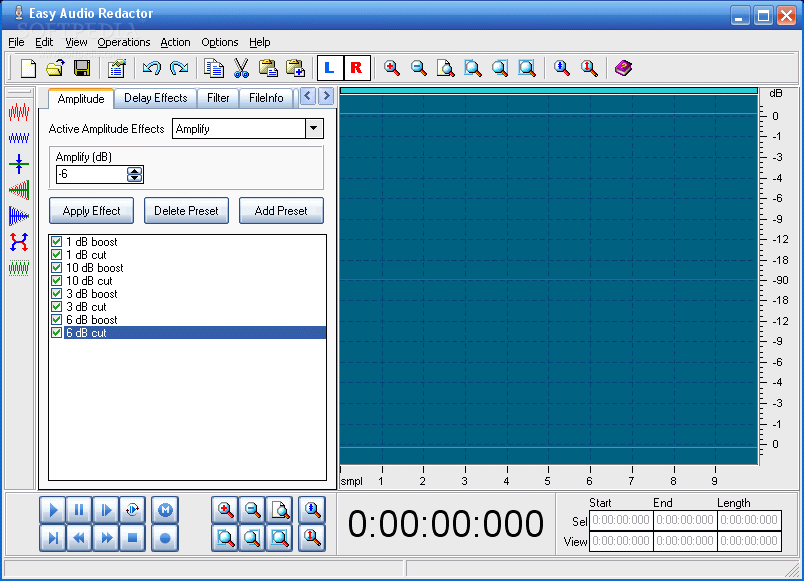Open the Action menu
804x581 pixels.
(x=175, y=42)
